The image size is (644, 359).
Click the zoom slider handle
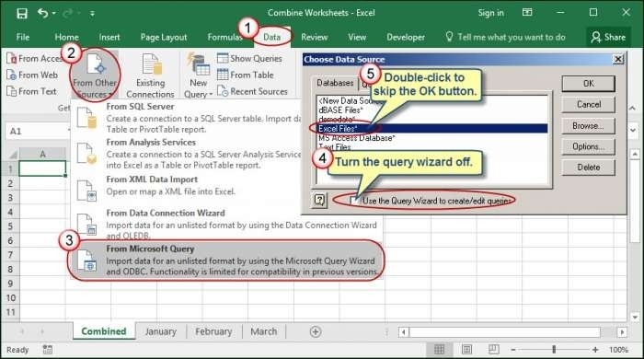point(554,350)
